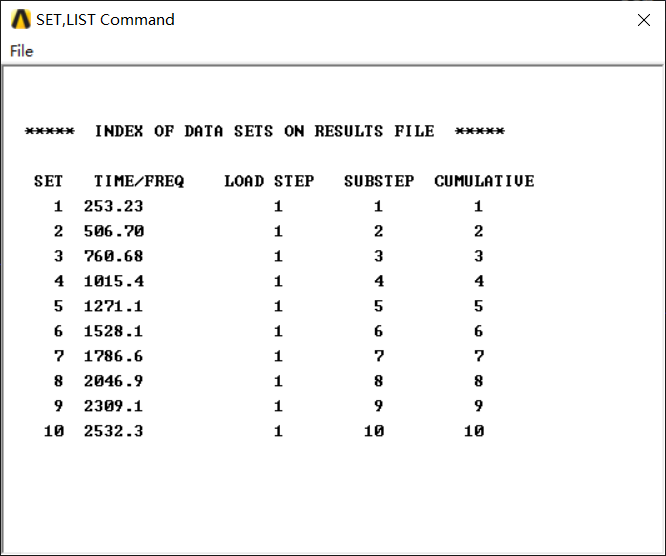The height and width of the screenshot is (556, 666).
Task: Click the INDEX OF DATA SETS heading
Action: tap(265, 131)
